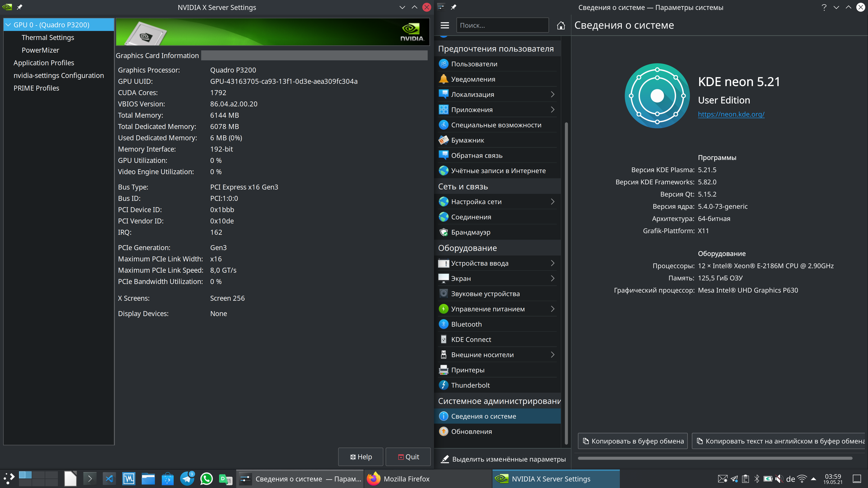Open WhatsApp from the taskbar
This screenshot has width=868, height=488.
point(206,479)
